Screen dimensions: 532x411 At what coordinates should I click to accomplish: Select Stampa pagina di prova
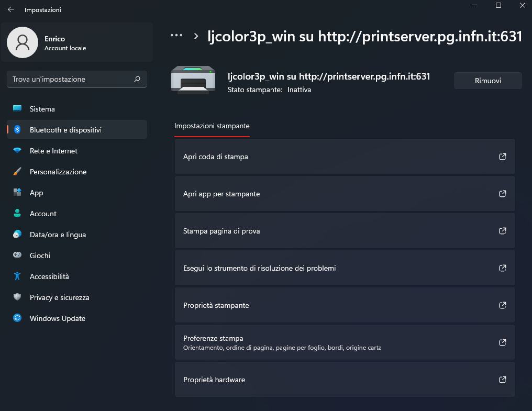pos(345,231)
